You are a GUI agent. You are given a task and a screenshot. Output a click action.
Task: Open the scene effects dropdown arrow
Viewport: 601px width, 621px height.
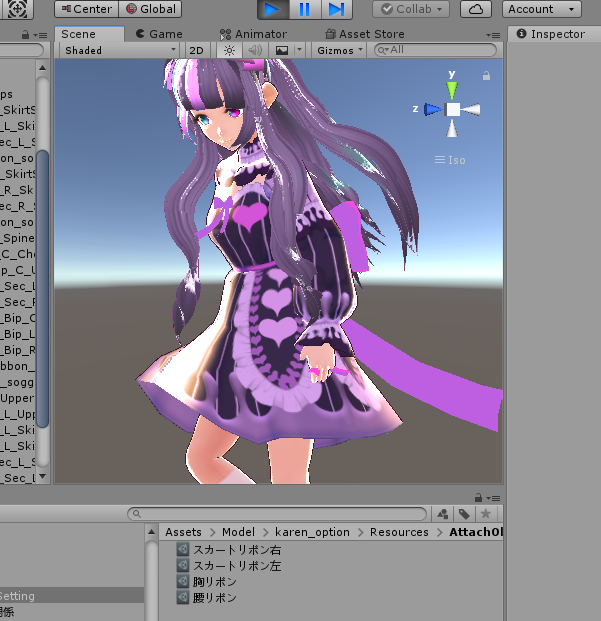pos(299,50)
